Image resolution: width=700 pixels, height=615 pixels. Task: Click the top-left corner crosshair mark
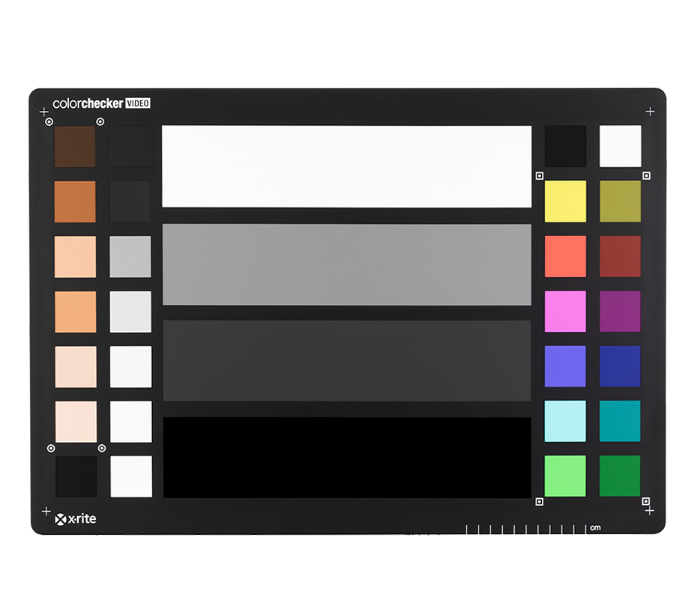pos(43,112)
